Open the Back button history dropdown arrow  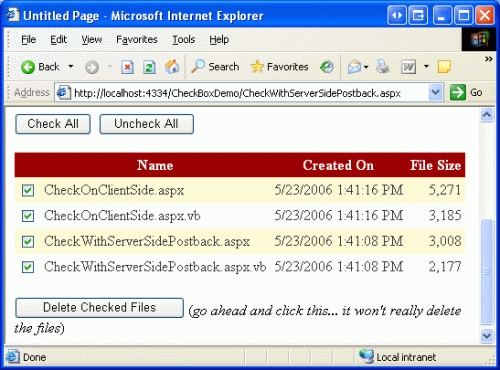click(x=71, y=66)
